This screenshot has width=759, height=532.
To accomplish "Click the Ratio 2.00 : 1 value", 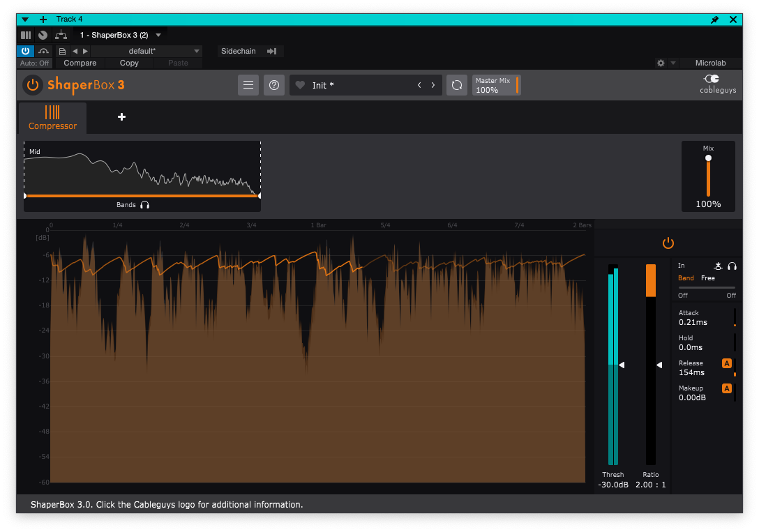I will coord(651,485).
